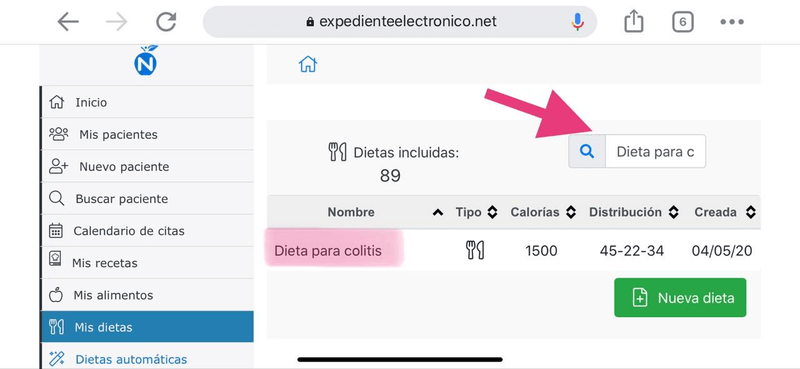Image resolution: width=800 pixels, height=369 pixels.
Task: Sort table by Nombre column arrow
Action: click(438, 213)
